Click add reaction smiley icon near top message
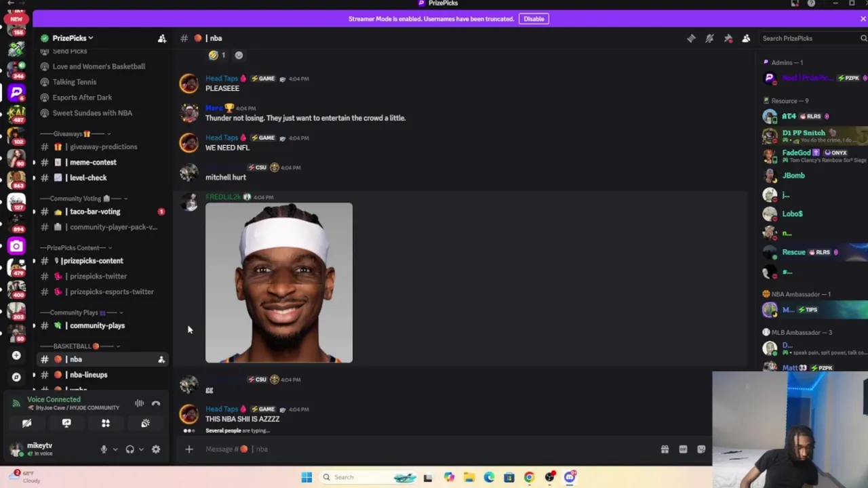The height and width of the screenshot is (488, 868). pyautogui.click(x=239, y=56)
